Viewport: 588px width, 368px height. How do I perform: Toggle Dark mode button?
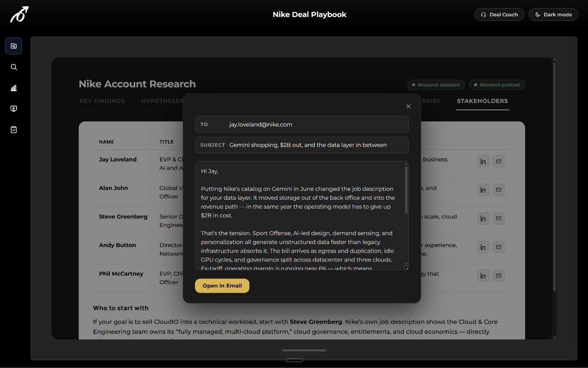553,14
